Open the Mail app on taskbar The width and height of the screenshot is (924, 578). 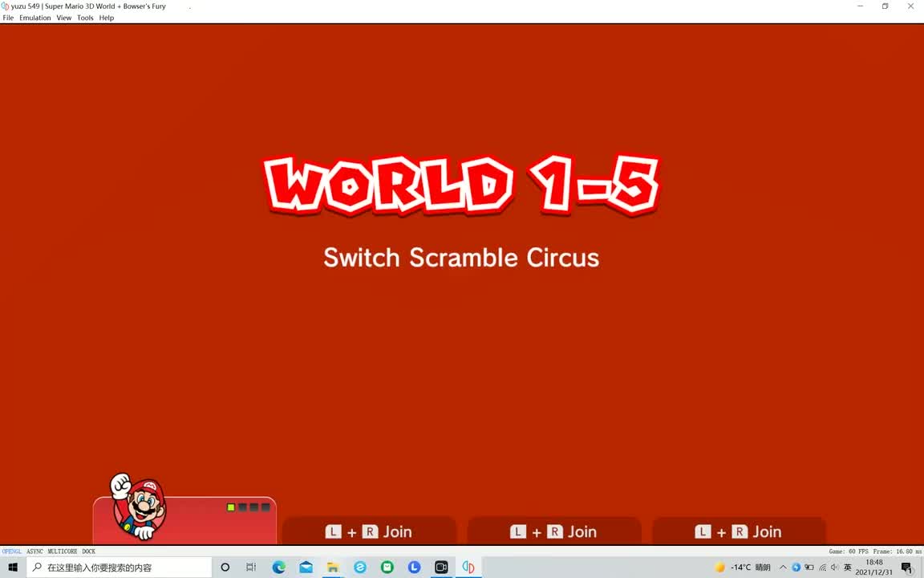(306, 567)
